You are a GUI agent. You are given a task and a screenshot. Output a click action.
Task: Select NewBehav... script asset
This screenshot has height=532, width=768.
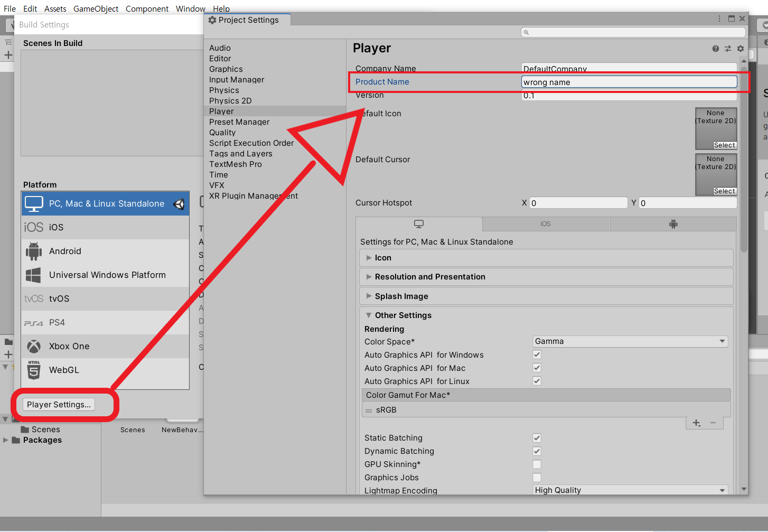182,430
